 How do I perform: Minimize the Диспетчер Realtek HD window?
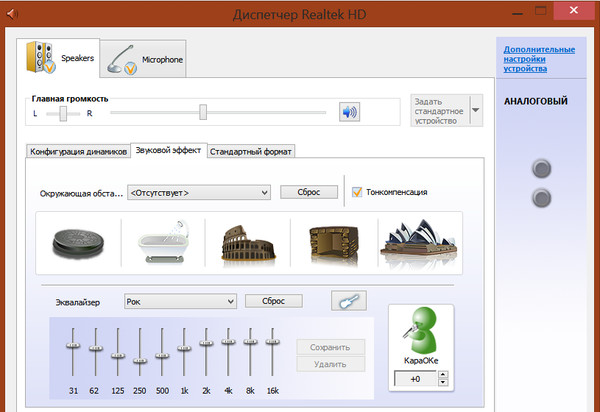tap(517, 12)
